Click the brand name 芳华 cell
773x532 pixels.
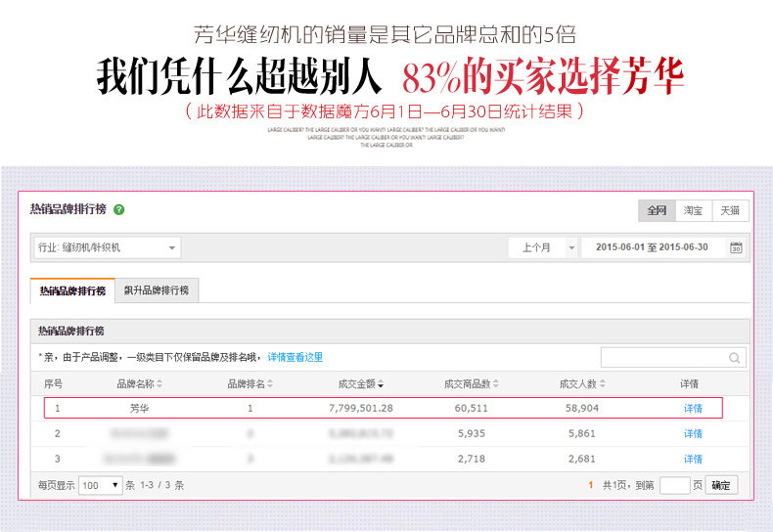(139, 409)
